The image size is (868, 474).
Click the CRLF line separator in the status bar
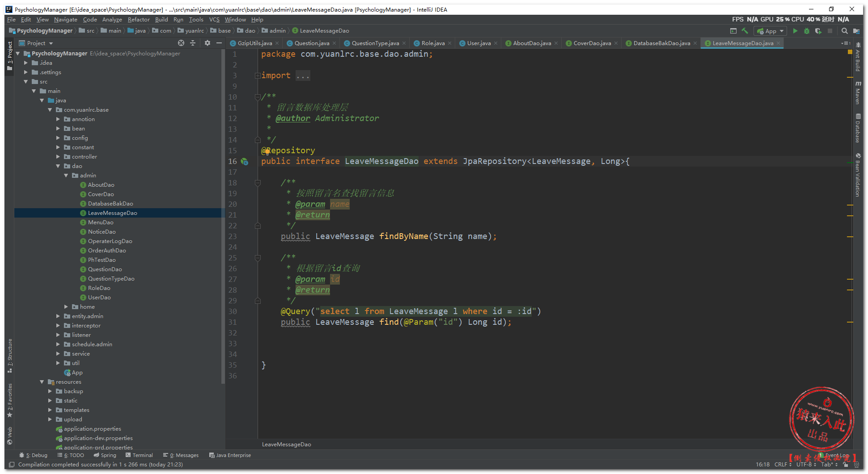click(x=783, y=465)
